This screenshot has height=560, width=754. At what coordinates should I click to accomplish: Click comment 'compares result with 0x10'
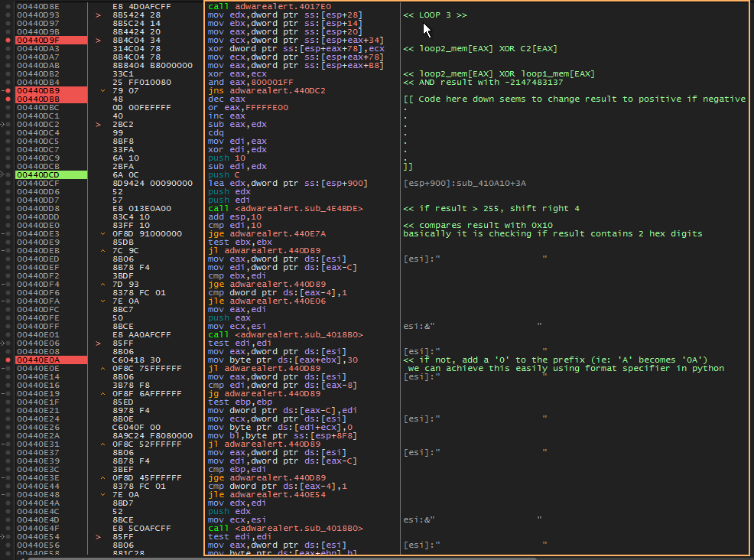point(486,226)
